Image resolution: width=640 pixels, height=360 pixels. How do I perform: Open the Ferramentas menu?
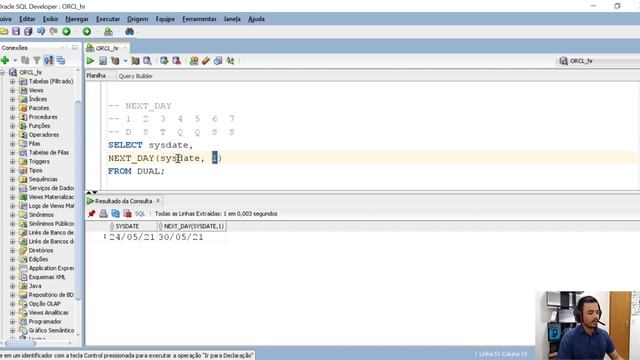[x=199, y=19]
